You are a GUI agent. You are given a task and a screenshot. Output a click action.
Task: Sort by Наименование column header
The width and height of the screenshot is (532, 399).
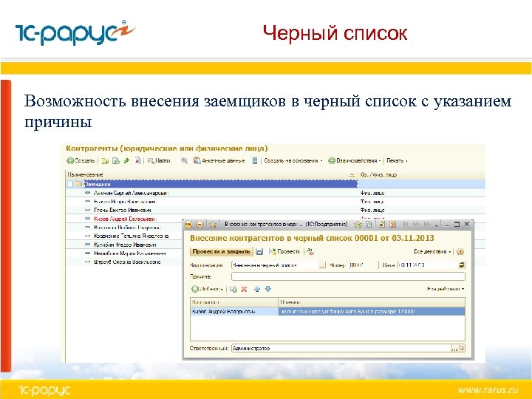coord(211,174)
